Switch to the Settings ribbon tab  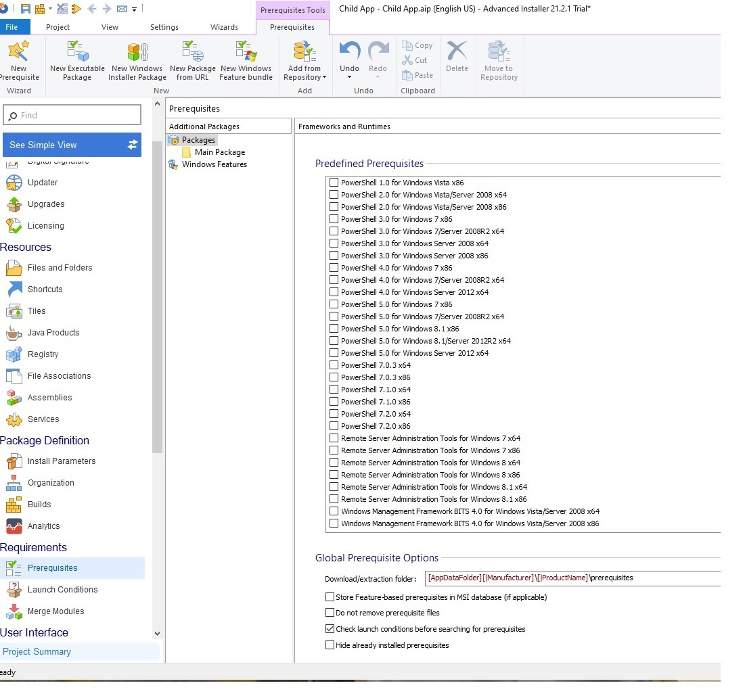[x=164, y=27]
